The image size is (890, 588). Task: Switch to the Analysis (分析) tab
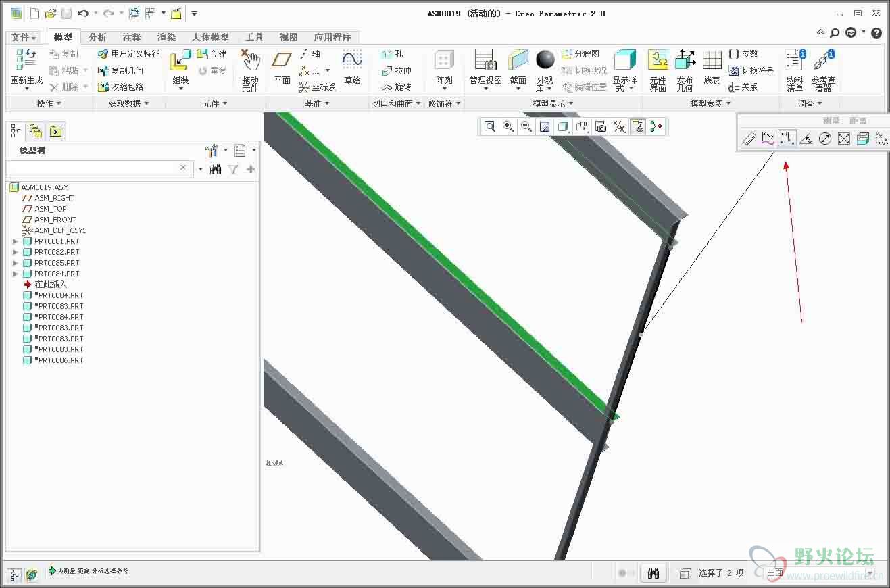[x=98, y=37]
